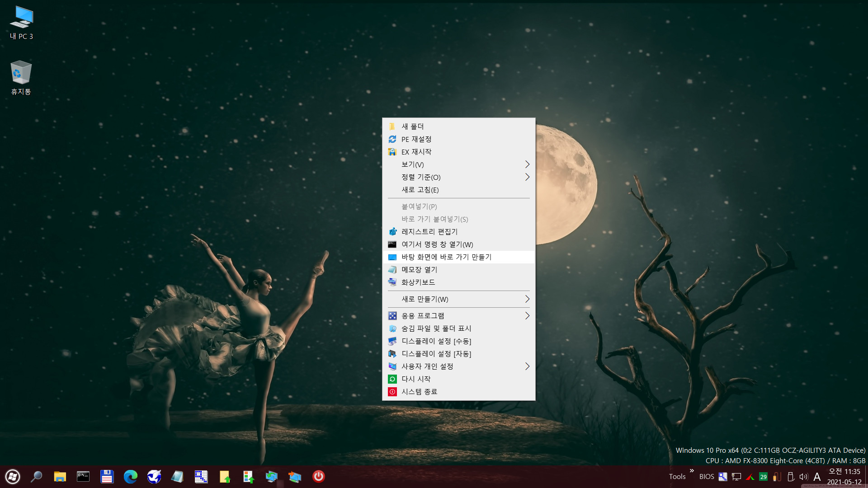Viewport: 868px width, 488px height.
Task: Click the red and green graph tray icon
Action: pos(750,477)
